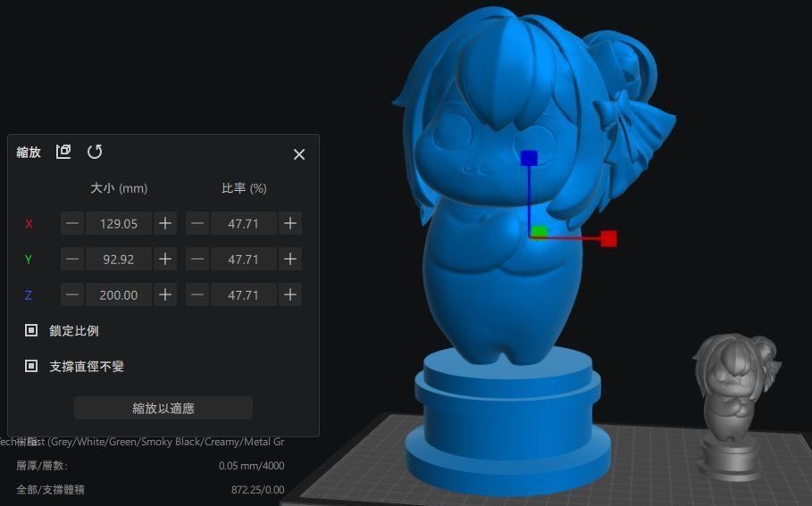Edit the X ratio field 47.71
812x506 pixels.
click(x=243, y=223)
